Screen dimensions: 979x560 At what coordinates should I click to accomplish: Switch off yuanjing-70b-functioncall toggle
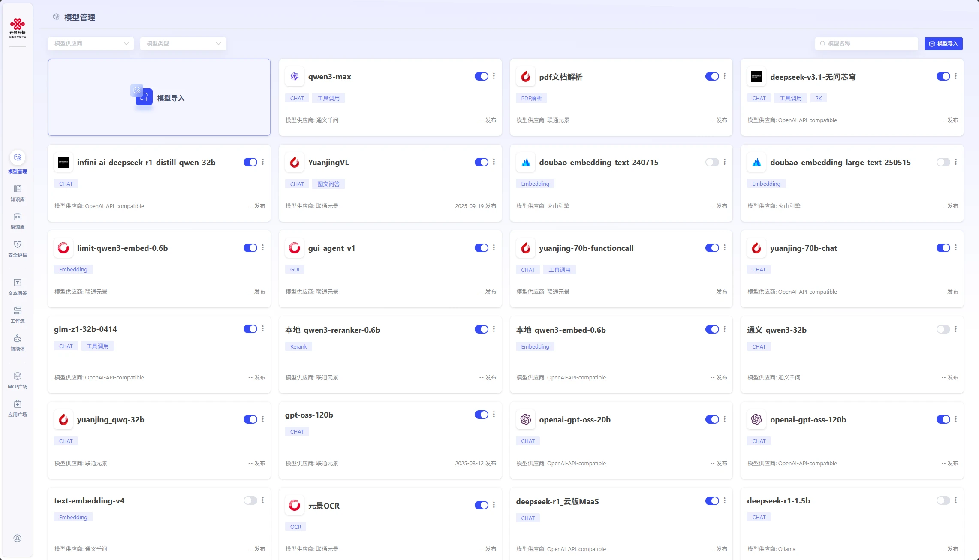[x=712, y=248]
